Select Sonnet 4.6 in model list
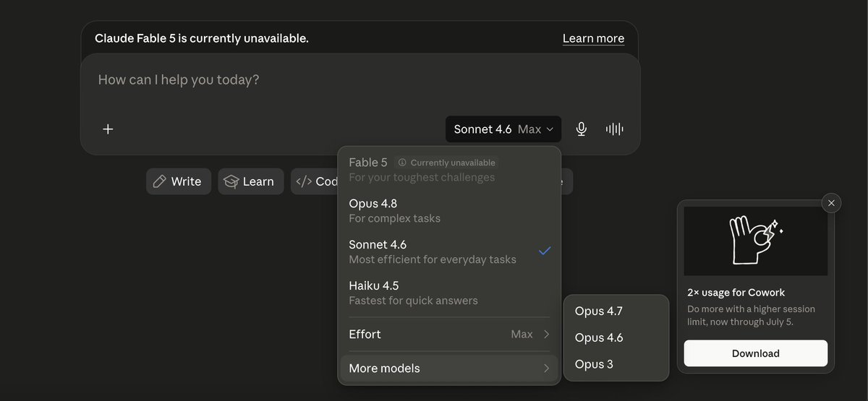The image size is (868, 401). coord(449,251)
